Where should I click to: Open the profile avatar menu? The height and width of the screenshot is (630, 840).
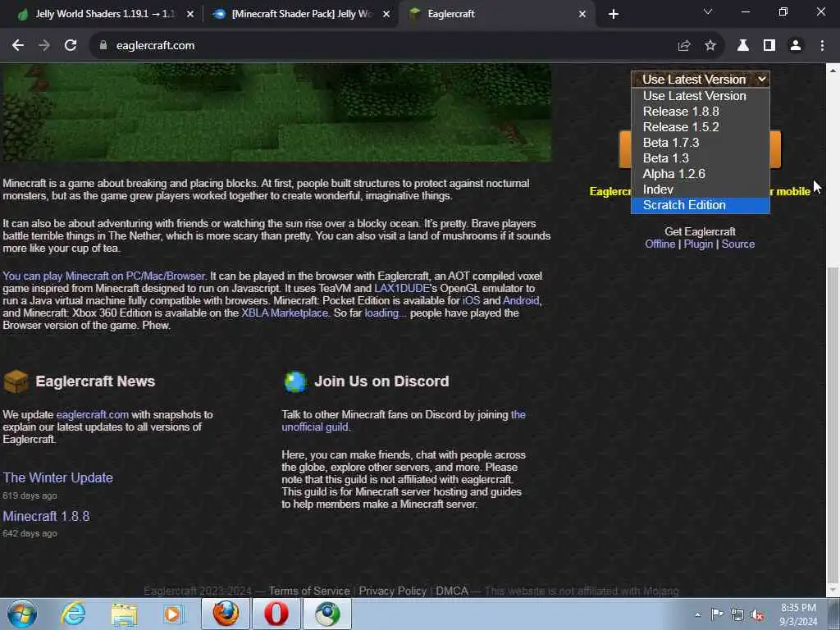pyautogui.click(x=796, y=46)
